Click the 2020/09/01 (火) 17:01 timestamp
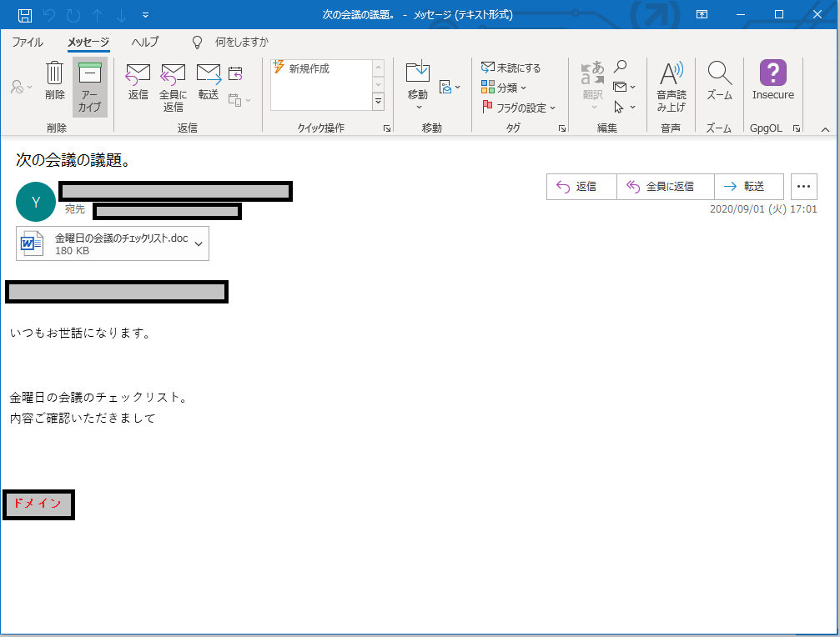The height and width of the screenshot is (637, 840). tap(763, 209)
